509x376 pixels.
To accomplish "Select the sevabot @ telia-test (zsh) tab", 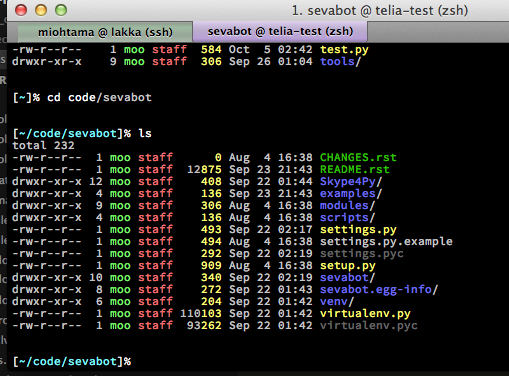I will tap(280, 31).
